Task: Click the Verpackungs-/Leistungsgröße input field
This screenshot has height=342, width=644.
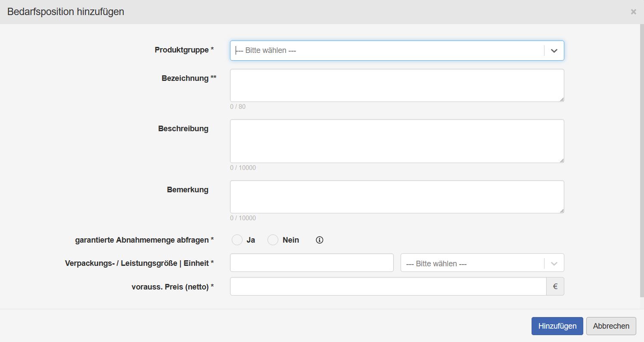Action: tap(311, 263)
